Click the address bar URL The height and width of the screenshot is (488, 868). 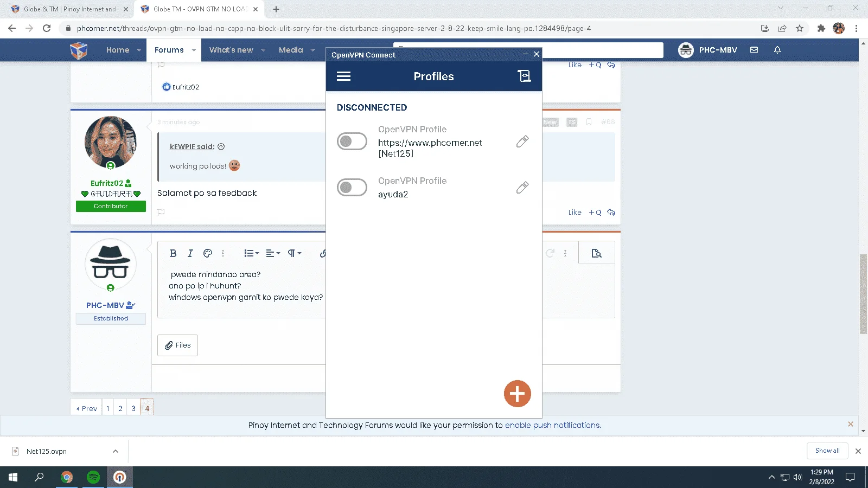[334, 28]
